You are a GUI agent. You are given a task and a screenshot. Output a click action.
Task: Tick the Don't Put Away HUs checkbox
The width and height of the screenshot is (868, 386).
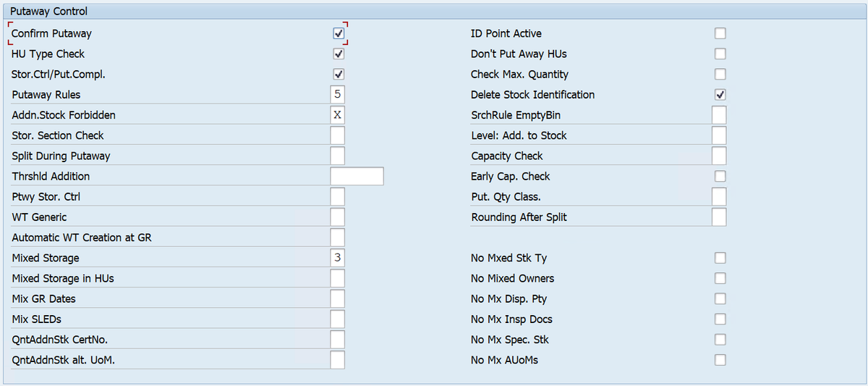[x=720, y=54]
